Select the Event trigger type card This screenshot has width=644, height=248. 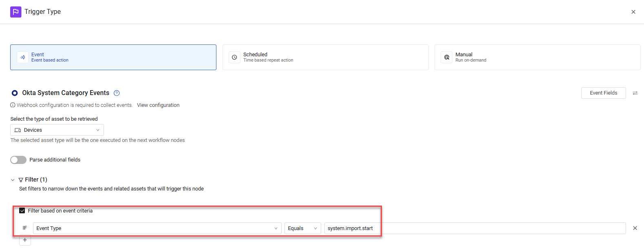[x=113, y=57]
